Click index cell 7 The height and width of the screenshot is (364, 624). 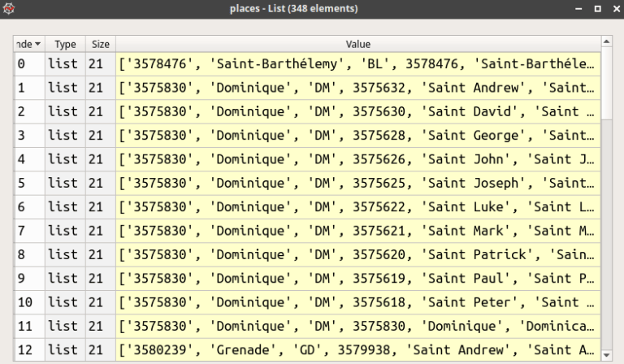(x=29, y=231)
